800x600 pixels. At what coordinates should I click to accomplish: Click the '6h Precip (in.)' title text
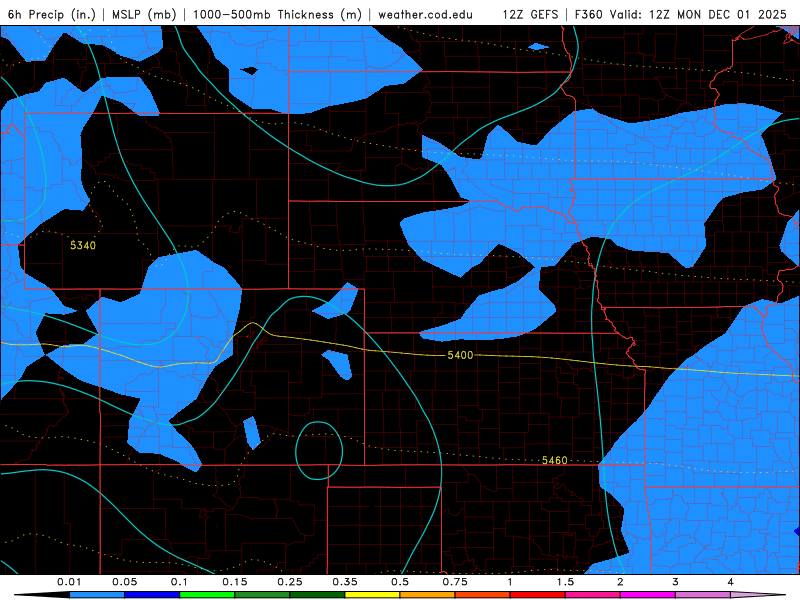pos(52,14)
